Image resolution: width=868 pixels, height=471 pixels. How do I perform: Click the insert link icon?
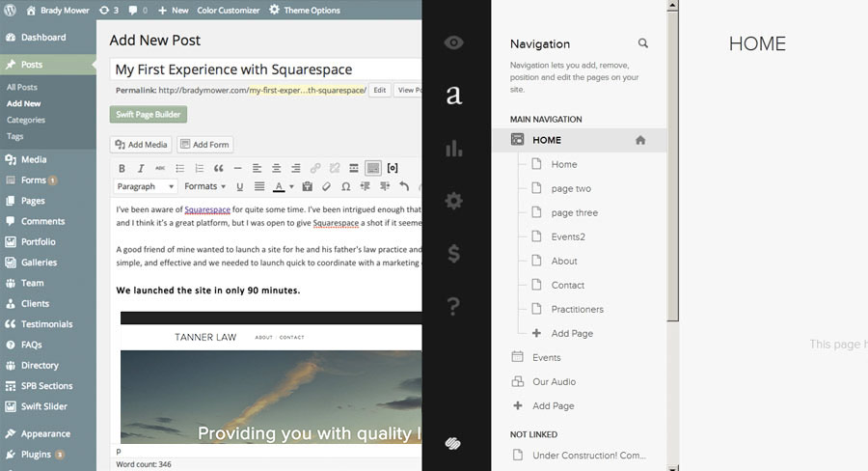click(315, 169)
